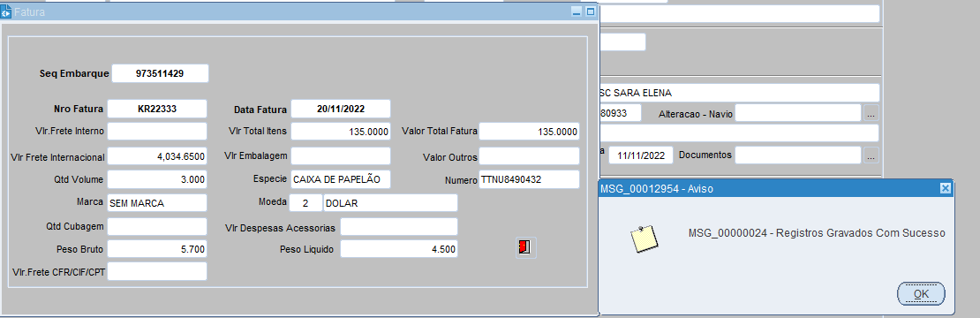Viewport: 980px width, 318px height.
Task: Click the note icon in Aviso dialog
Action: tap(644, 238)
